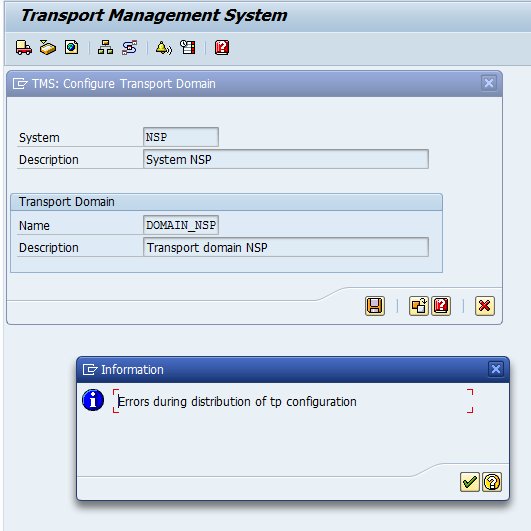Close the Information dialog
Viewport: 531px width, 531px height.
click(496, 369)
